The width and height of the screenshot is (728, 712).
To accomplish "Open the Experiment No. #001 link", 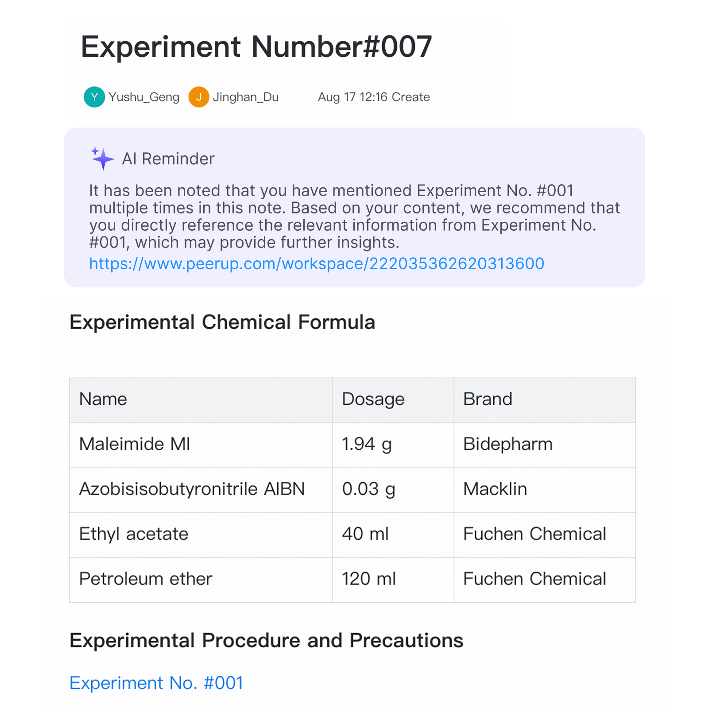I will tap(156, 683).
